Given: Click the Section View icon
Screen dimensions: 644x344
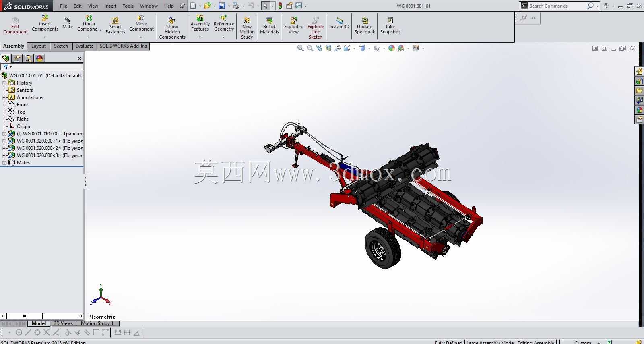Looking at the screenshot, I should pos(328,48).
